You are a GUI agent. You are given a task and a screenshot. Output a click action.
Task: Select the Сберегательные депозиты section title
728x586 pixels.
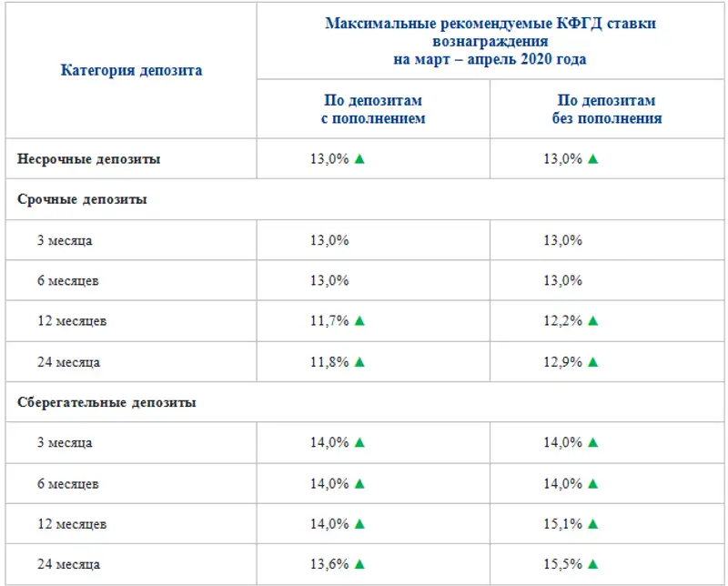[x=107, y=401]
